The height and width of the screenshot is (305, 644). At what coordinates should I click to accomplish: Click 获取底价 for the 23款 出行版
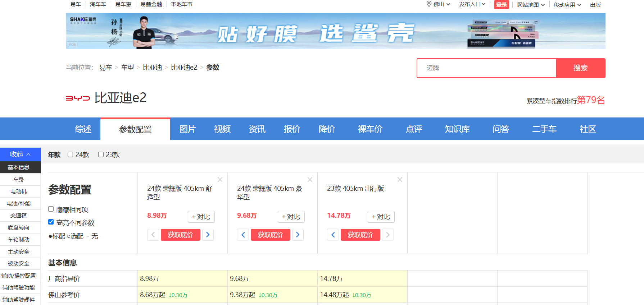tap(360, 235)
